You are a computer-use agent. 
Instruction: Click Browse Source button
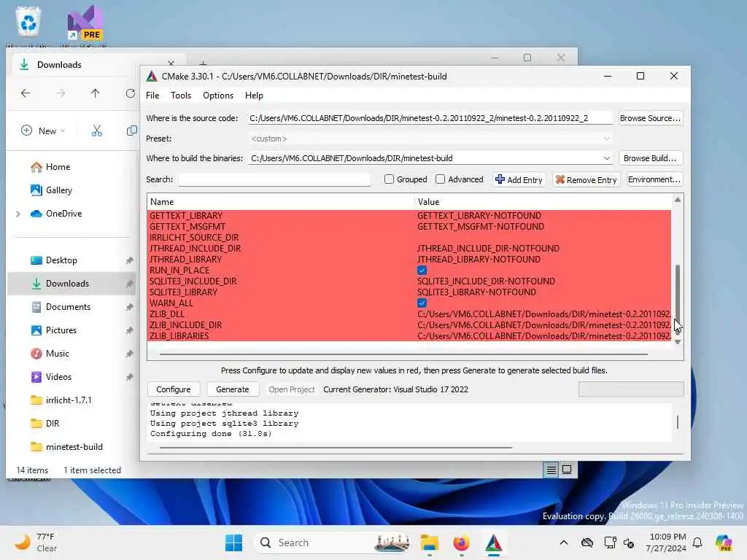[650, 118]
